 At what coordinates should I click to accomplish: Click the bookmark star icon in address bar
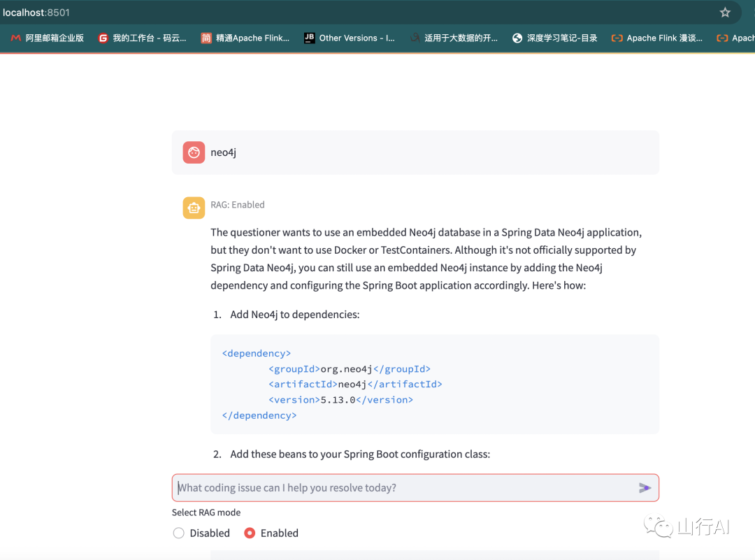pos(725,13)
